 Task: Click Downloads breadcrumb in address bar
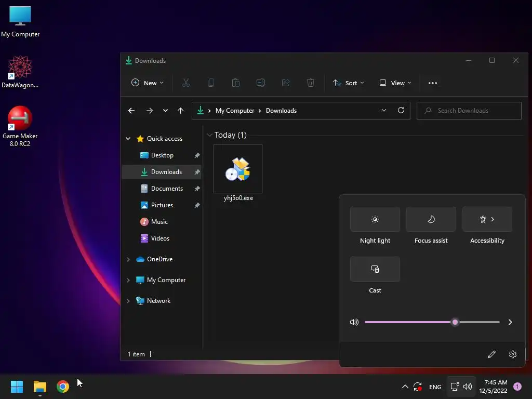281,111
